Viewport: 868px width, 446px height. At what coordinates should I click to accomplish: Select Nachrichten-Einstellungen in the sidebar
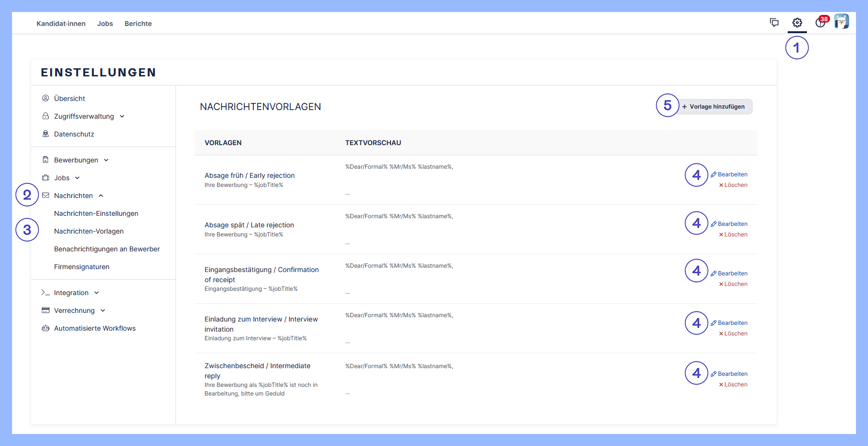pyautogui.click(x=96, y=213)
